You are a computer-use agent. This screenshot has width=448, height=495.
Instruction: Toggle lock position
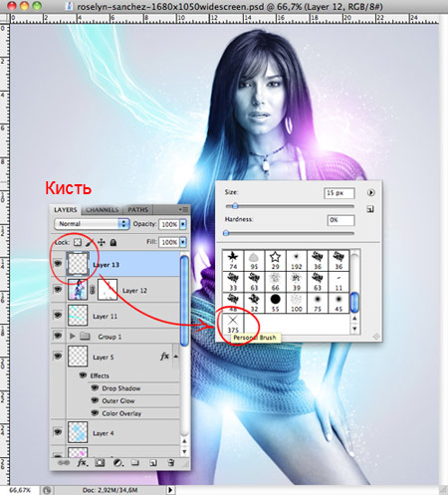102,242
